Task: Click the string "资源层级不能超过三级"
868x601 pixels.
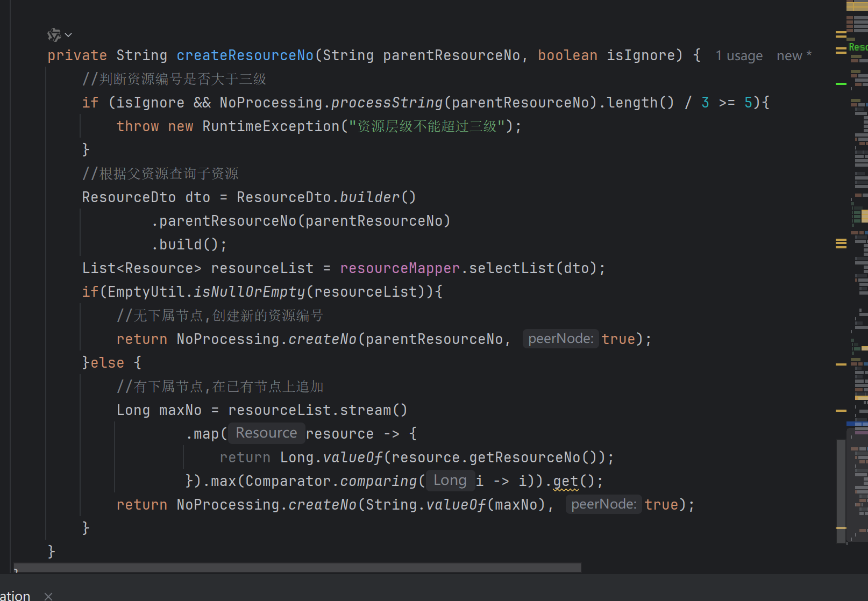Action: [426, 126]
